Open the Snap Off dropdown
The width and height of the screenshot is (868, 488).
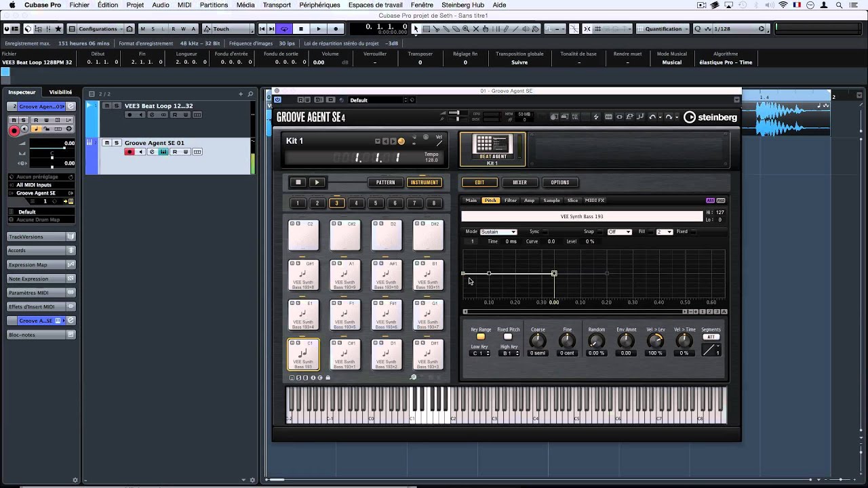point(620,232)
